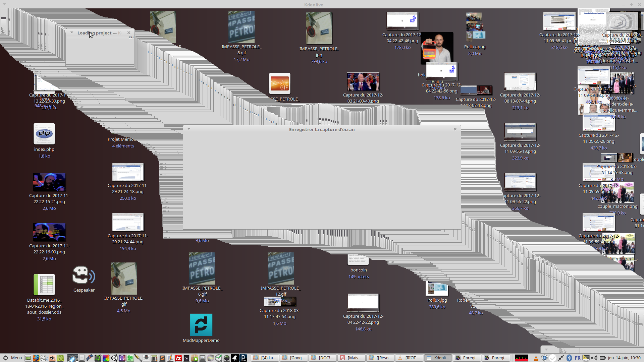Viewport: 644px width, 362px height.
Task: Open window menu arrow of Loading project dialog
Action: [72, 33]
